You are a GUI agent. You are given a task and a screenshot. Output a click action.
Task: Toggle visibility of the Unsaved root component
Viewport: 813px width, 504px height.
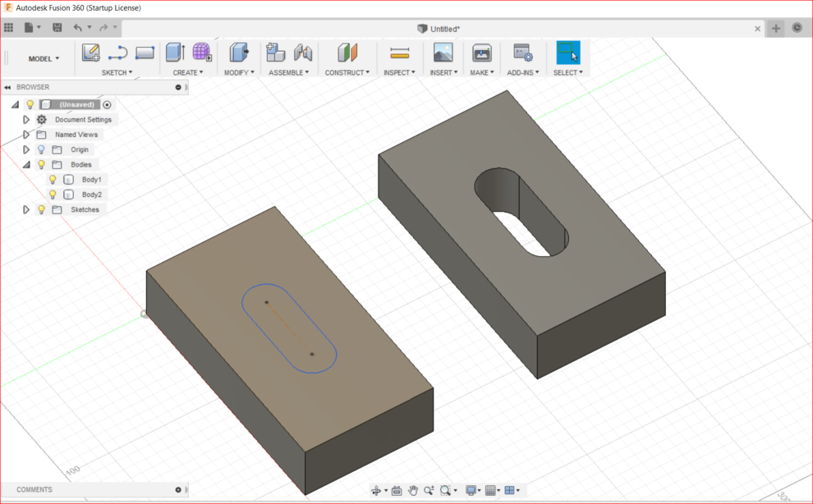tap(30, 104)
